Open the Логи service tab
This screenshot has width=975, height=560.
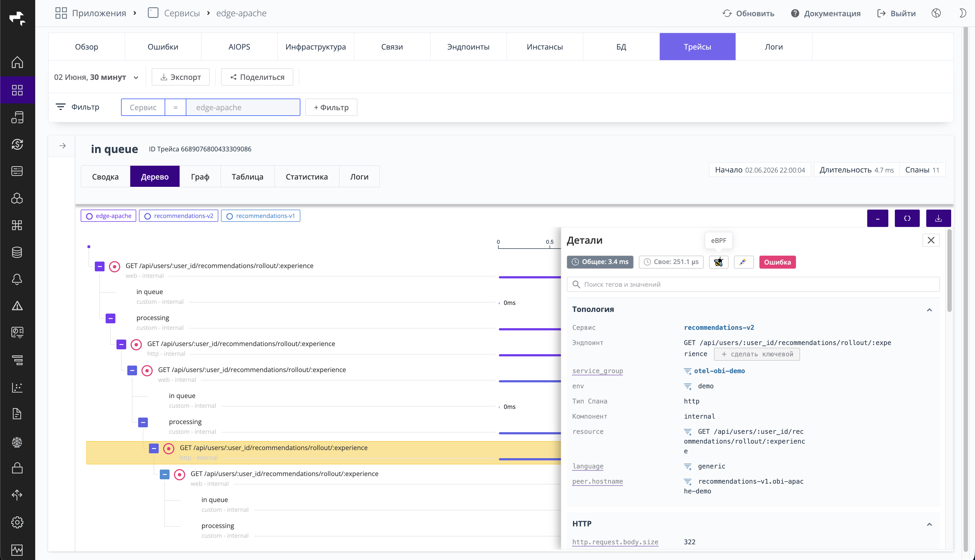coord(773,47)
